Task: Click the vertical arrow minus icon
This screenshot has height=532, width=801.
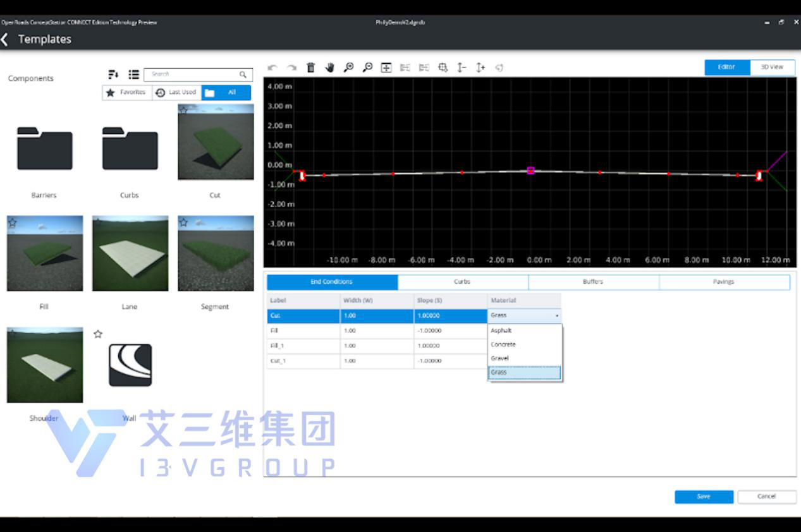Action: pyautogui.click(x=462, y=68)
